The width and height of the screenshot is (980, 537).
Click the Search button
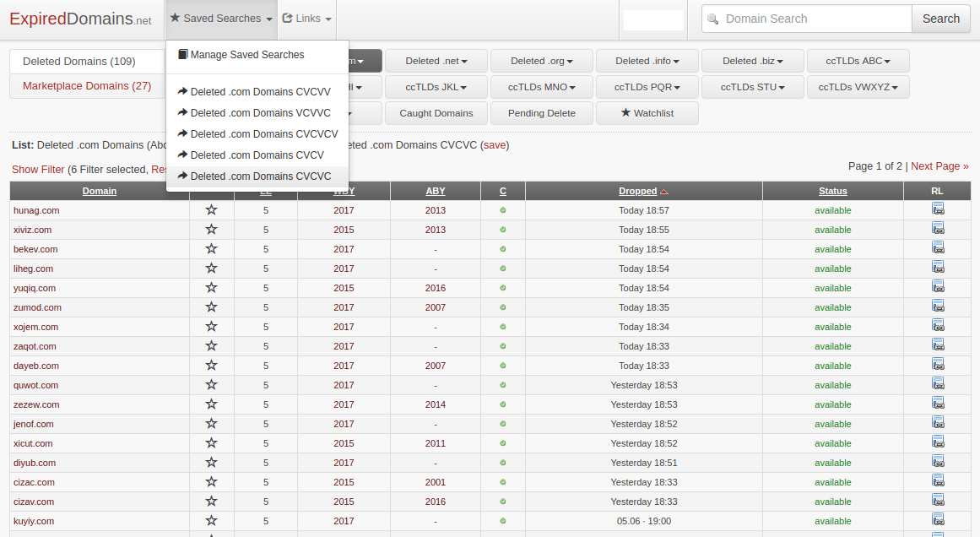[x=940, y=18]
